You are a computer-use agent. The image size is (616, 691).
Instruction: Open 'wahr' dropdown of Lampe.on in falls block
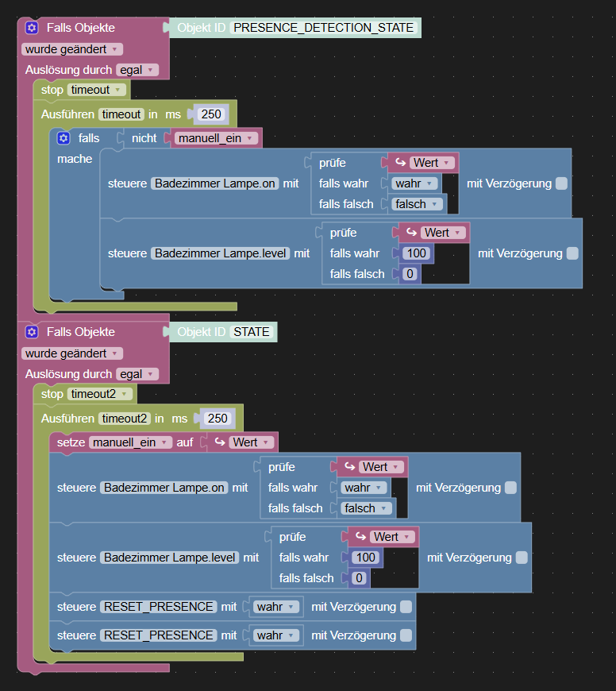coord(414,183)
